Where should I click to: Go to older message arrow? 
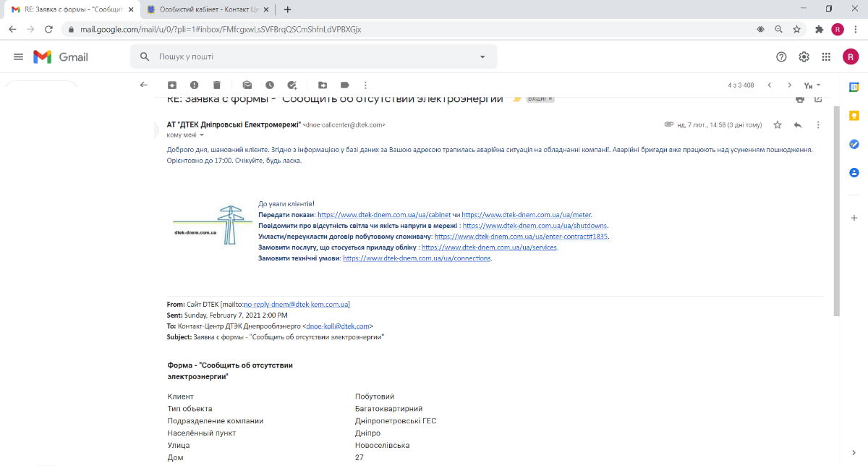790,85
